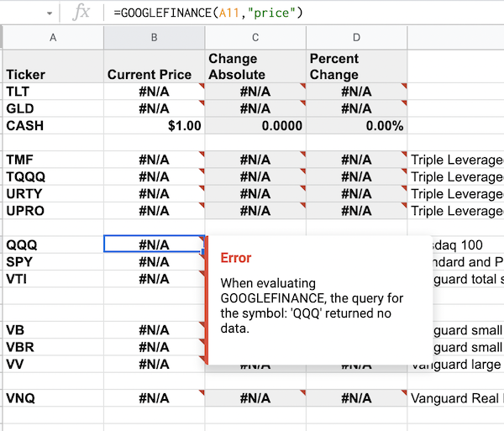Click the 0.00% Percent Change cell
This screenshot has width=504, height=431.
(356, 126)
